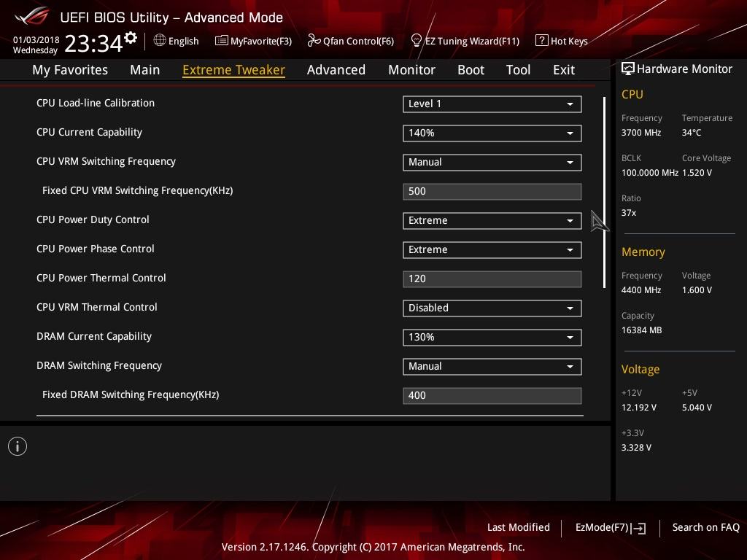The image size is (747, 560).
Task: Click the 1.520 V core voltage value
Action: (697, 173)
